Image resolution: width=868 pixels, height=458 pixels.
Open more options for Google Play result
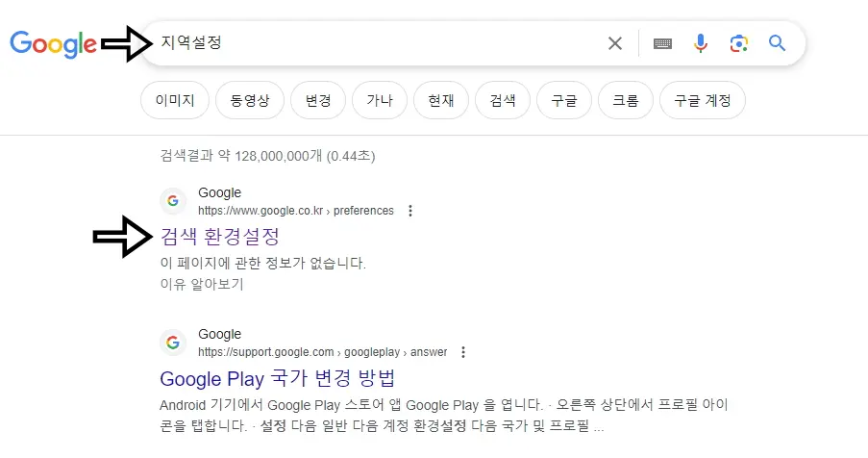click(x=465, y=352)
